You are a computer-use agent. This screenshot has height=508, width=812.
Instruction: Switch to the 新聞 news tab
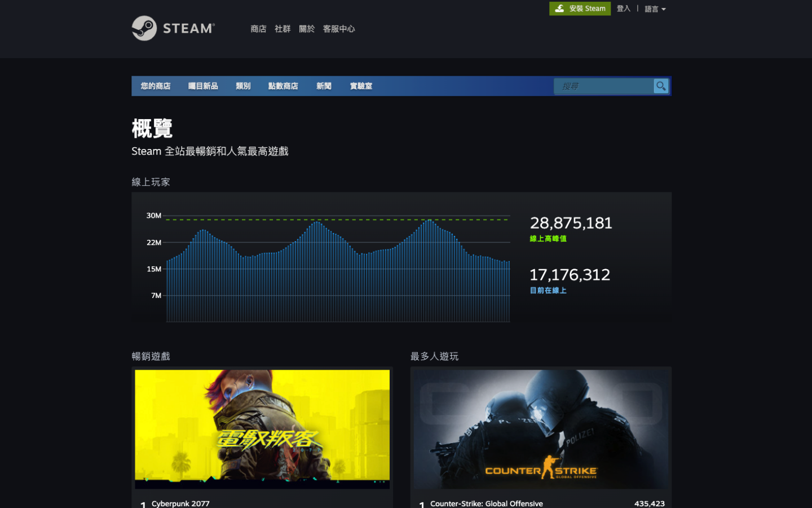click(x=324, y=86)
